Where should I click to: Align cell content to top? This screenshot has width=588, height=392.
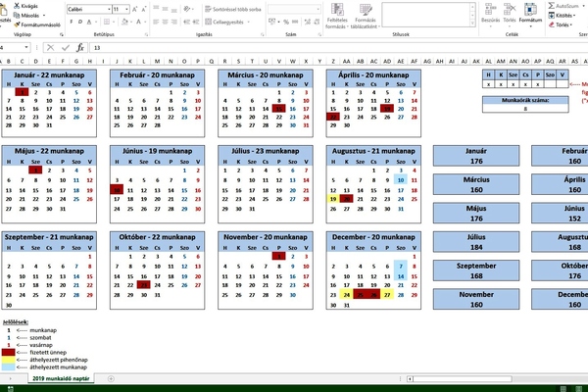pos(156,9)
